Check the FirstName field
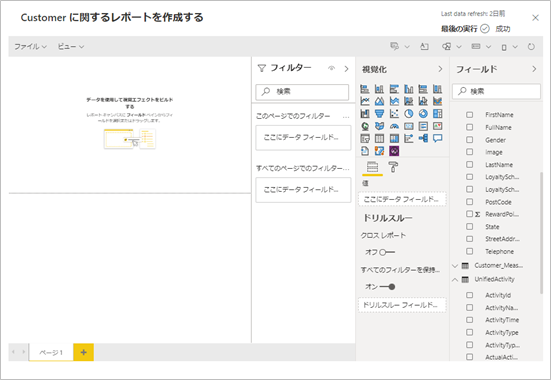Screen dimensions: 551x380 pos(469,115)
